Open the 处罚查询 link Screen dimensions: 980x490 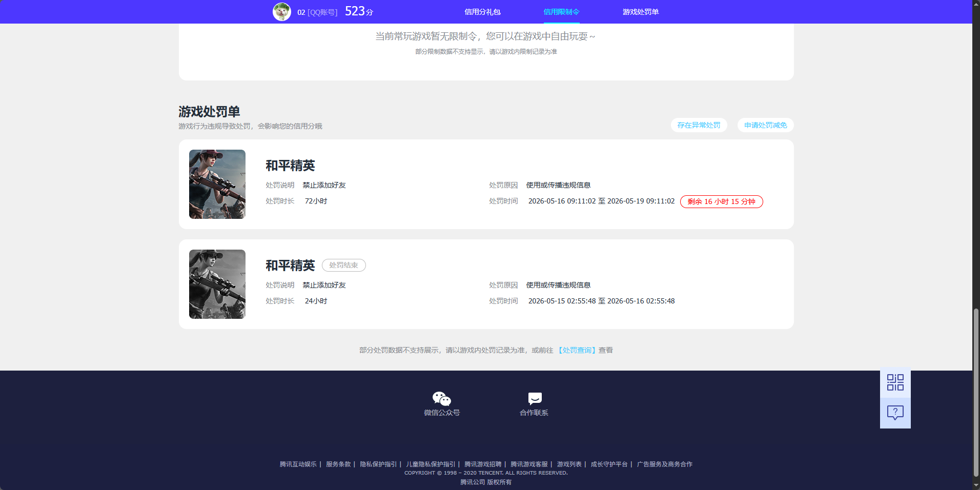tap(577, 350)
